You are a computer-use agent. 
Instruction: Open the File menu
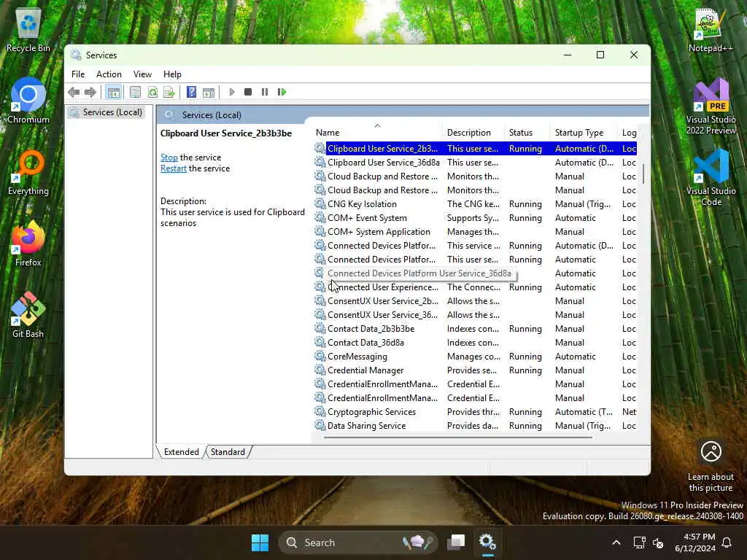coord(78,74)
